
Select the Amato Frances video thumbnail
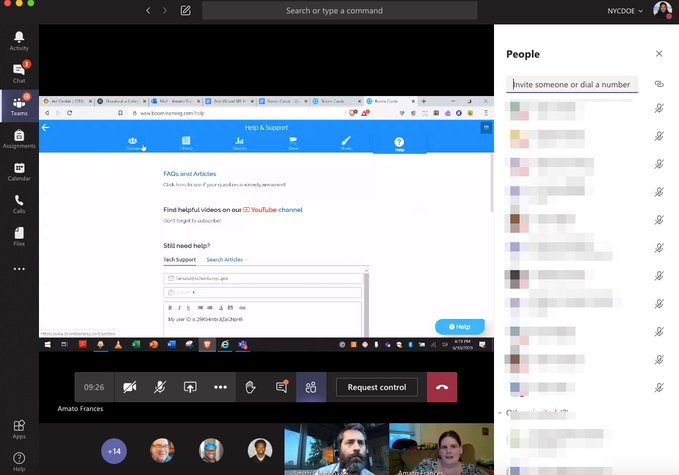point(441,449)
